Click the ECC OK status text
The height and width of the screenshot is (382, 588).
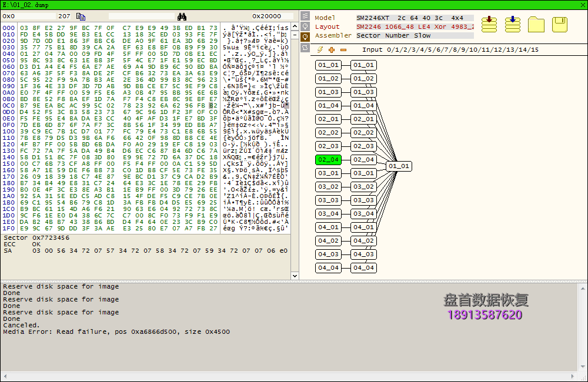pos(22,244)
